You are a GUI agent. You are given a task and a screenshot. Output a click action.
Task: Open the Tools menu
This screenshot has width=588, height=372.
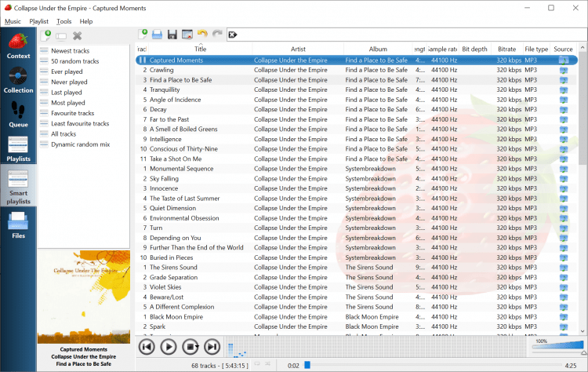[x=64, y=21]
